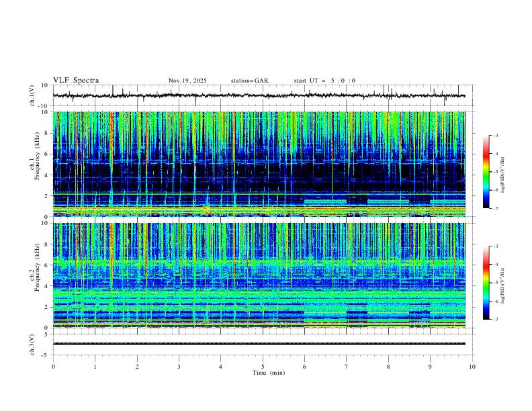Click the '-3' value on ch.1 colorbar
Viewport: 532px width, 411px height.
point(495,135)
